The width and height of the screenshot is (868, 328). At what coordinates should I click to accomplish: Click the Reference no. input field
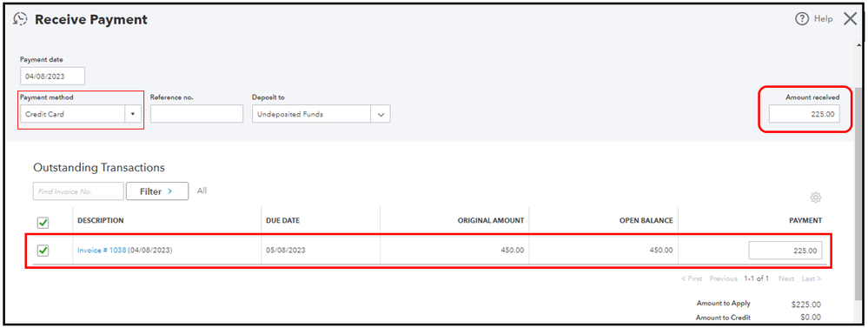click(196, 114)
